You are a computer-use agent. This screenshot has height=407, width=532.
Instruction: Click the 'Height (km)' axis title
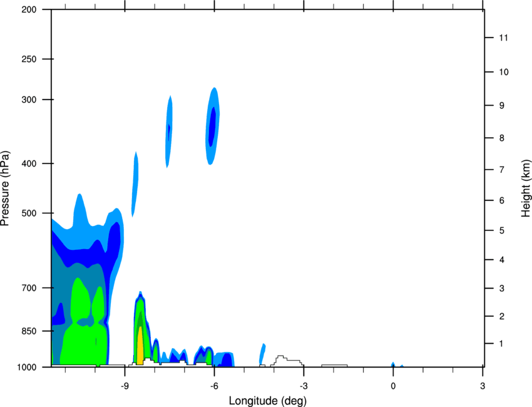tap(526, 188)
